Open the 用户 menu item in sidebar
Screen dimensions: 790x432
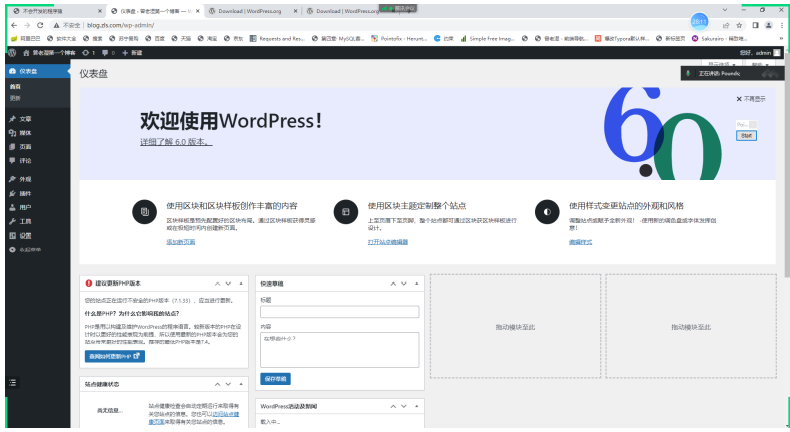pos(38,207)
